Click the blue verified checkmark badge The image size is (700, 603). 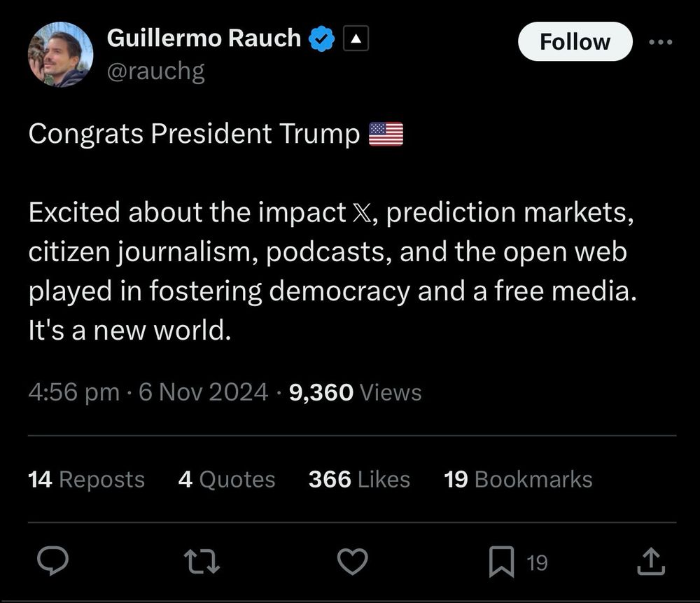pos(321,39)
